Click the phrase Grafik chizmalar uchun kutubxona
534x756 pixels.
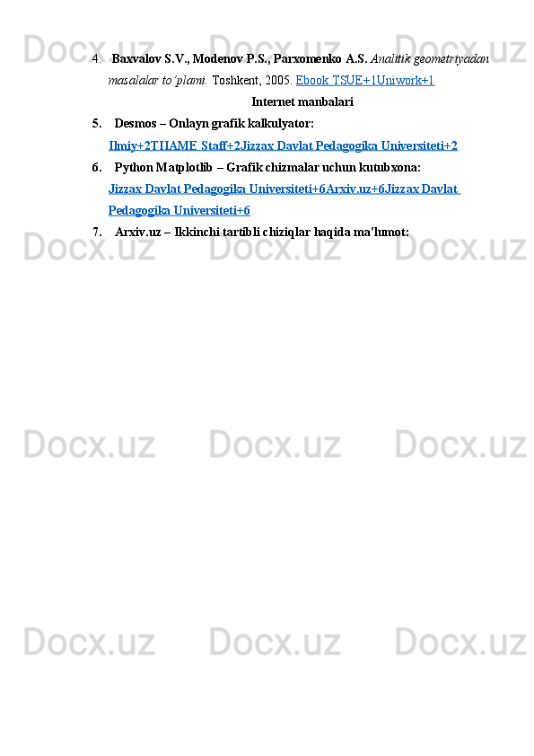point(323,167)
